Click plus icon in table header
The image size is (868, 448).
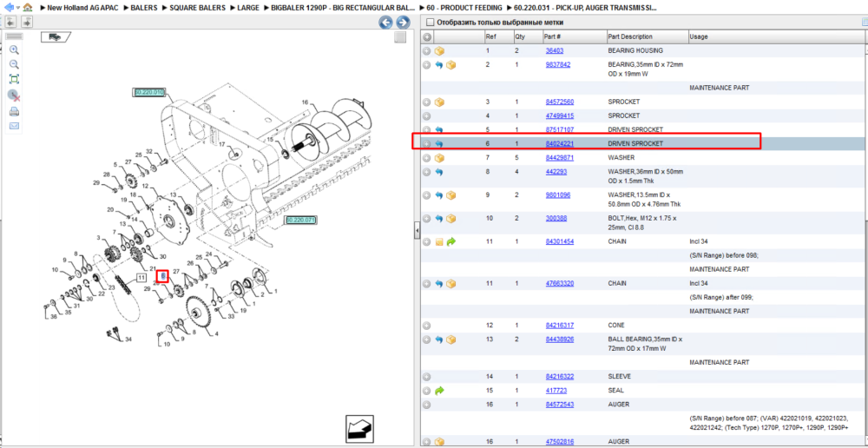click(426, 37)
